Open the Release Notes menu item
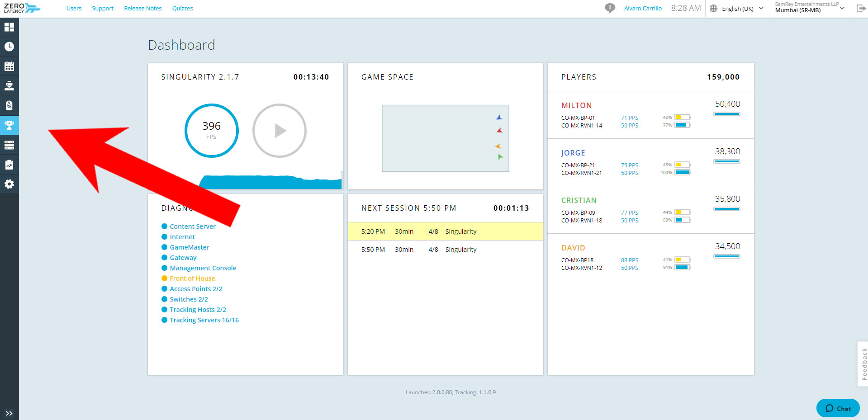The width and height of the screenshot is (868, 420). point(143,8)
